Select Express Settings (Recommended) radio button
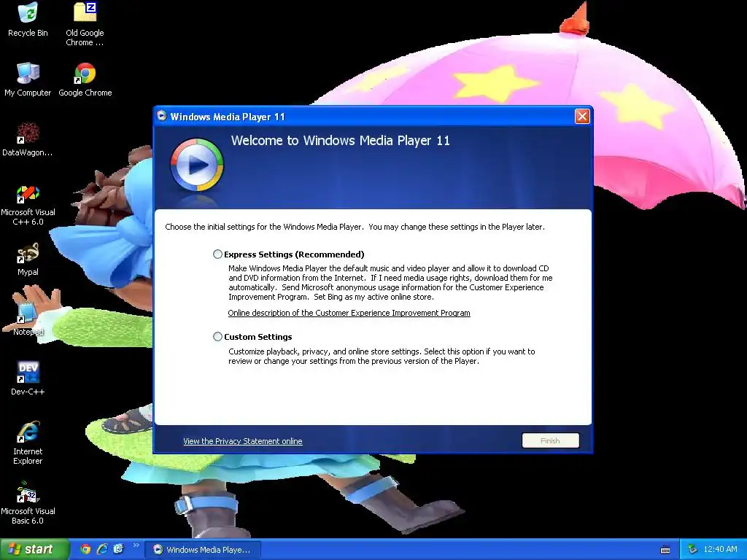 point(217,254)
